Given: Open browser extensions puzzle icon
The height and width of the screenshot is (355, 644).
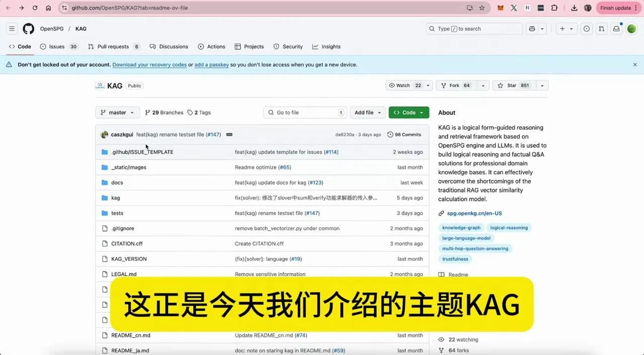Looking at the screenshot, I should point(554,8).
